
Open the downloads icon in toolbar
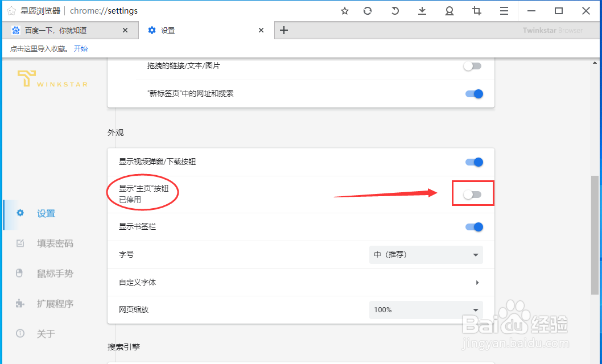click(422, 10)
